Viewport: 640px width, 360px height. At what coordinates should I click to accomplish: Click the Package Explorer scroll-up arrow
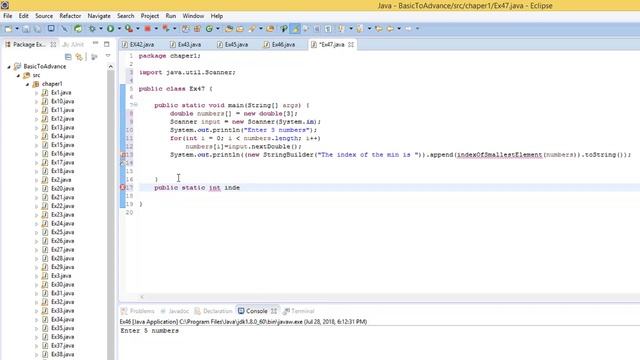[111, 67]
